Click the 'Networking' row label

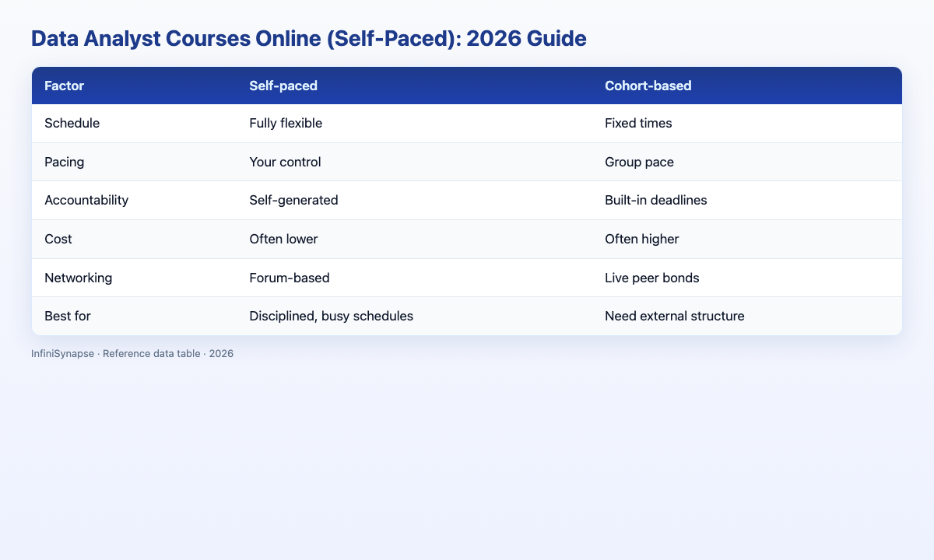79,278
